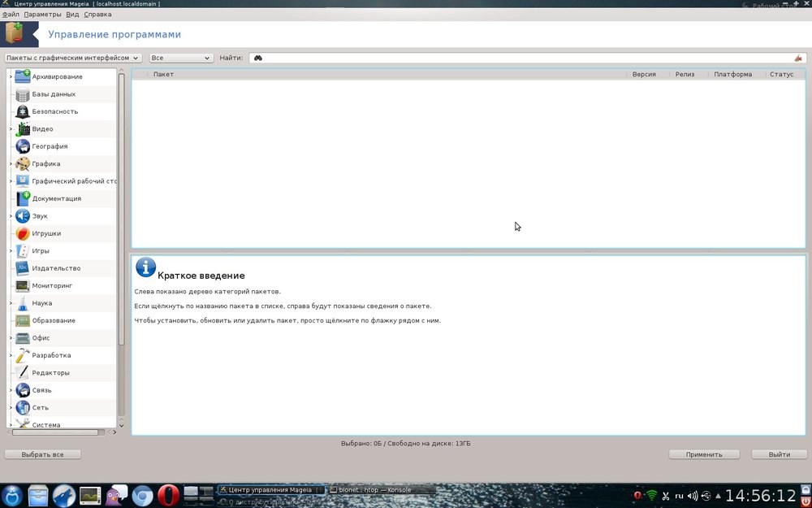
Task: Expand the Архивирование category tree
Action: [x=11, y=77]
